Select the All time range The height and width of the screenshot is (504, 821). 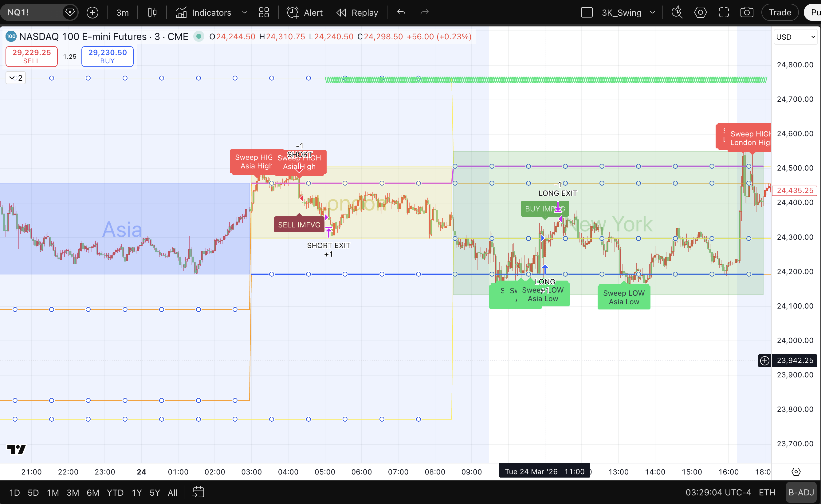click(x=173, y=492)
